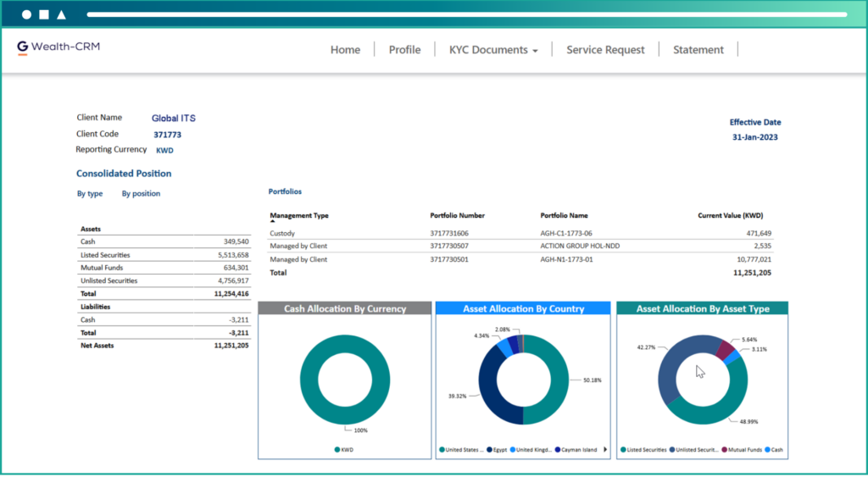Image resolution: width=868 pixels, height=488 pixels.
Task: Sort by Management Type column header
Action: click(299, 216)
